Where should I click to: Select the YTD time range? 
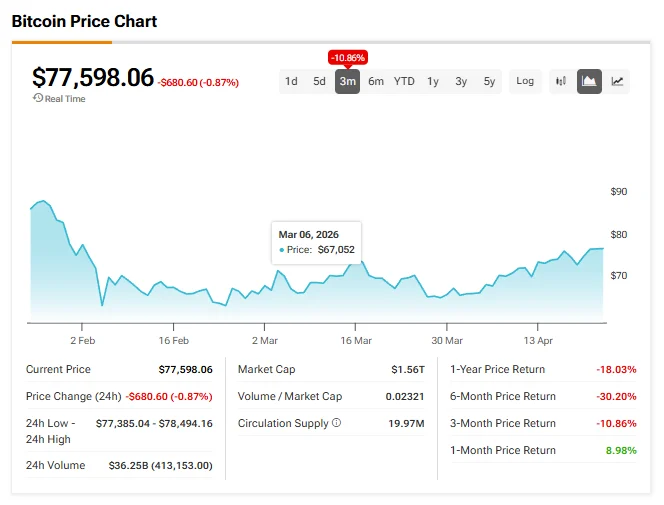pos(404,81)
